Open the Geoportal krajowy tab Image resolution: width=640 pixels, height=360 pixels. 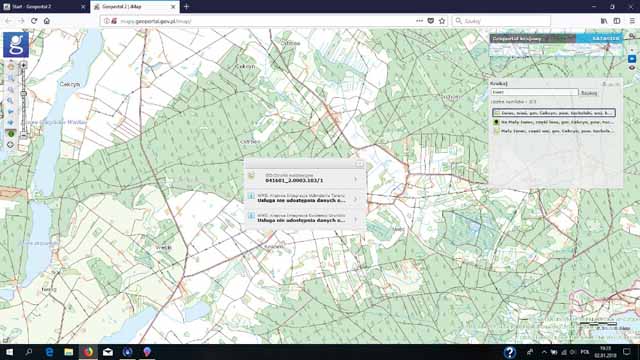click(x=533, y=38)
